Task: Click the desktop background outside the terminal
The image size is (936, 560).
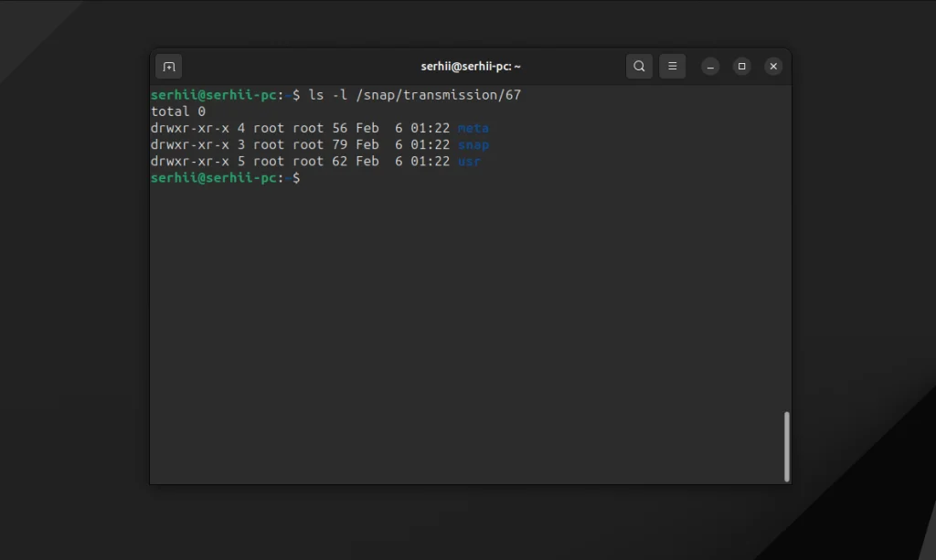Action: [73, 274]
